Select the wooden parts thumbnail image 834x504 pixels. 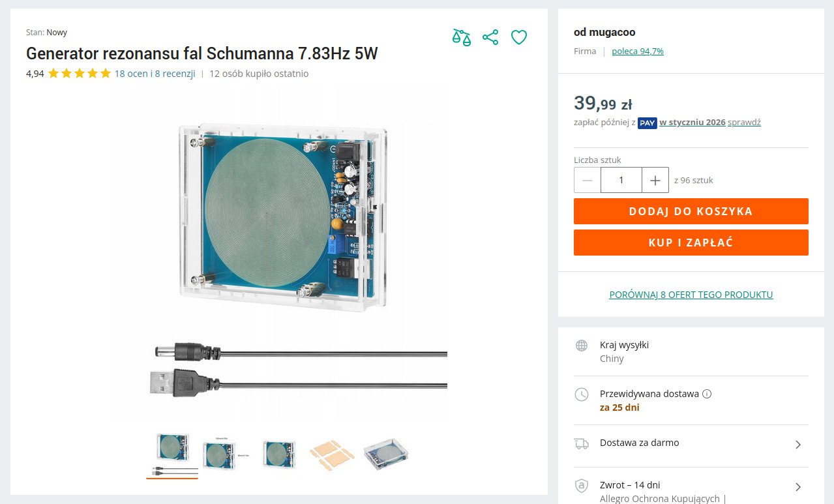point(332,453)
